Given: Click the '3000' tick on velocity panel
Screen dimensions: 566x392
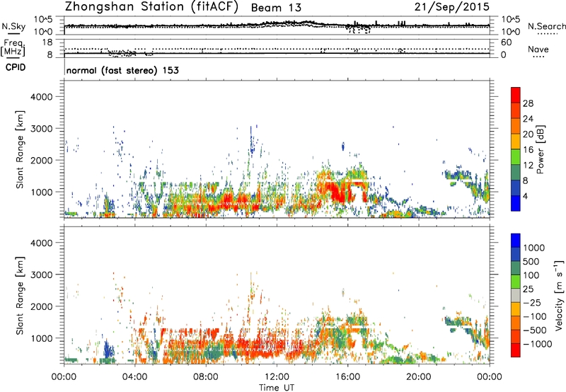Looking at the screenshot, I should pos(42,275).
